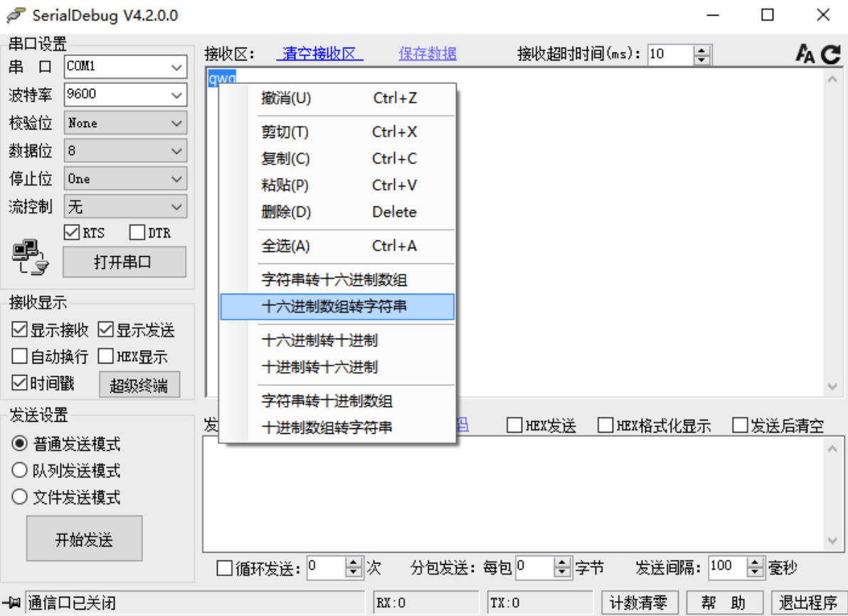
Task: Click the font size AA icon
Action: [805, 53]
